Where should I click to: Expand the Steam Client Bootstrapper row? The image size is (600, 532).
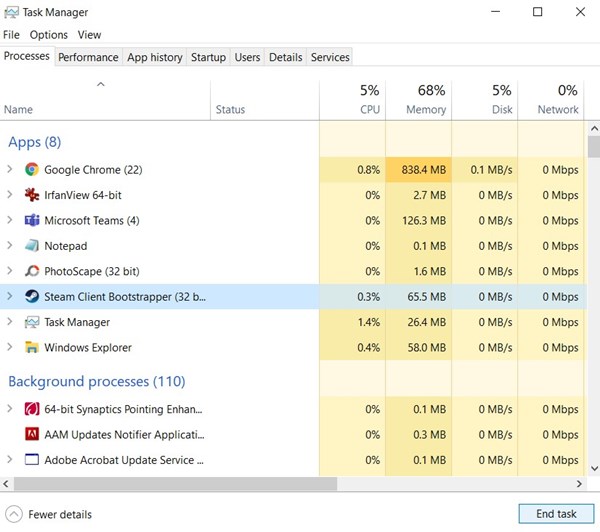point(10,296)
